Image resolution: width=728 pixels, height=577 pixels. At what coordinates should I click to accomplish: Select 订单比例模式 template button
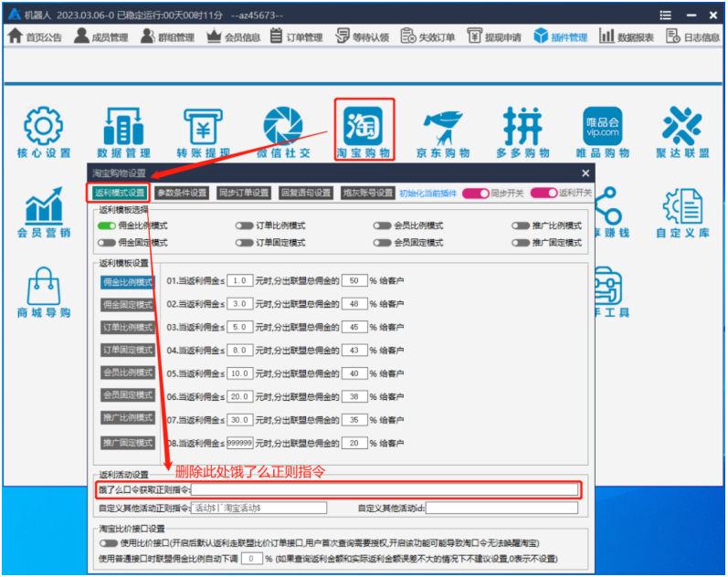(128, 328)
